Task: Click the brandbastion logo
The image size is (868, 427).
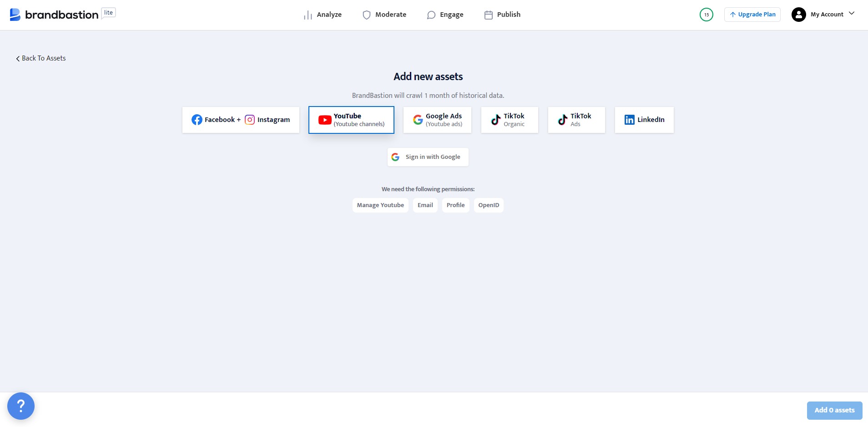Action: click(54, 15)
